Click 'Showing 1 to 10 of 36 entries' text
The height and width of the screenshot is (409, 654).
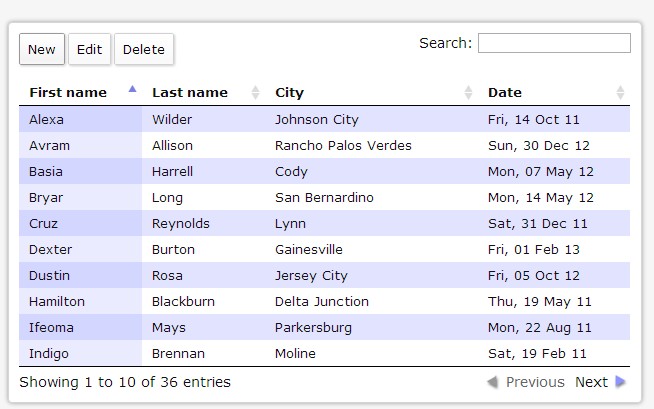pos(125,382)
